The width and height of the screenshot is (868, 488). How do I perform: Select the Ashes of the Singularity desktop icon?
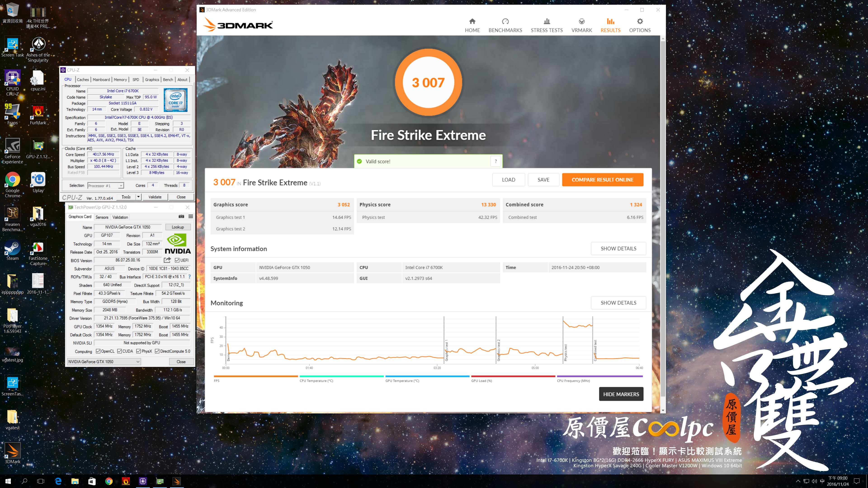point(38,49)
